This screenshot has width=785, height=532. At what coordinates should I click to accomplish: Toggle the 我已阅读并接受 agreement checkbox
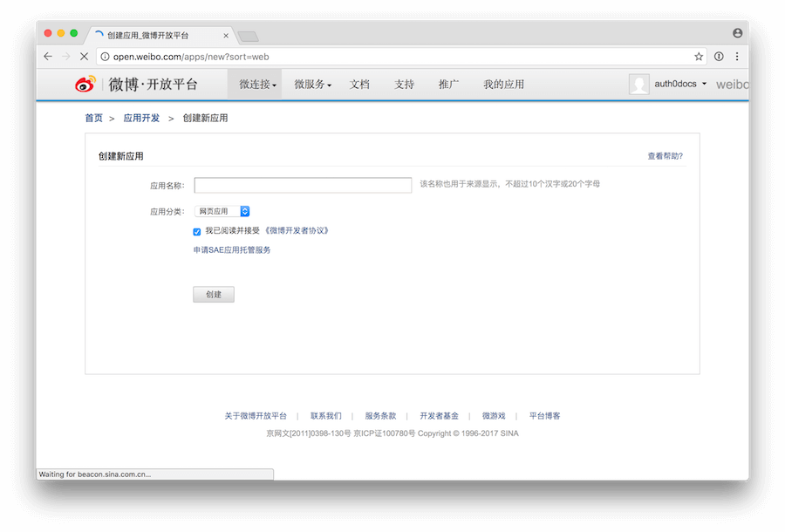click(197, 231)
